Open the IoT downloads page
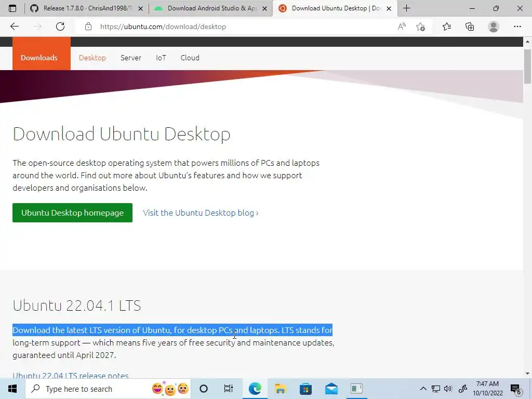The width and height of the screenshot is (532, 399). tap(161, 58)
